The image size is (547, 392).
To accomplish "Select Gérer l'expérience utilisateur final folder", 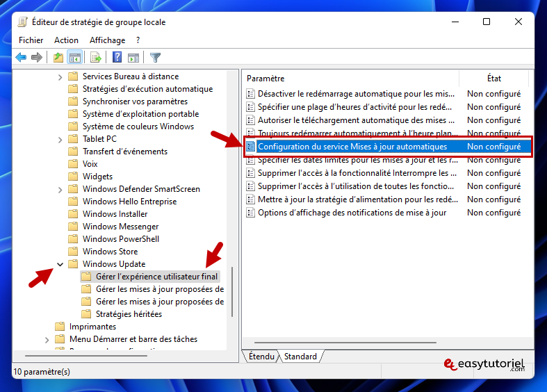I will pos(156,276).
